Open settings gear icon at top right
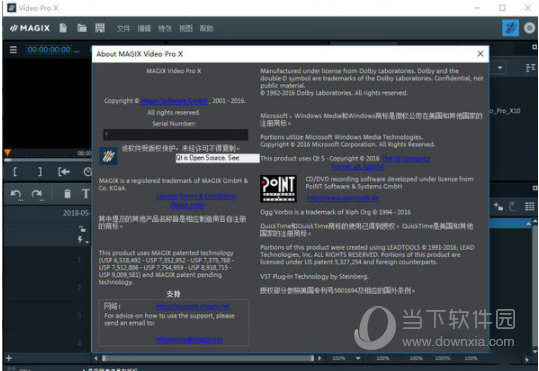 pyautogui.click(x=529, y=28)
